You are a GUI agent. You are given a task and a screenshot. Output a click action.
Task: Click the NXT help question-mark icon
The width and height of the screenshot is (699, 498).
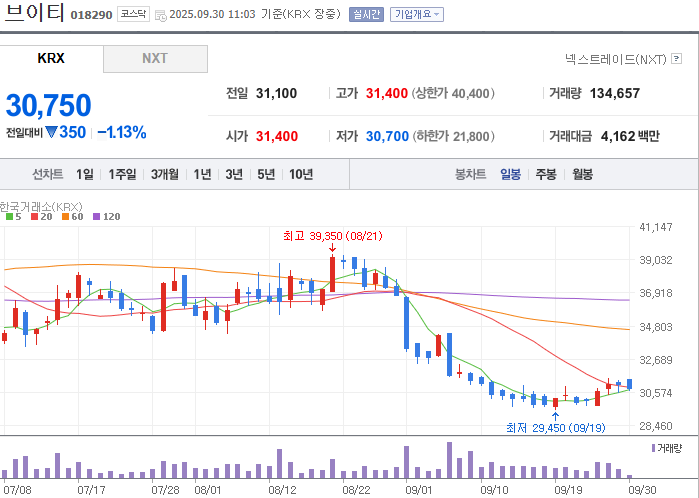(676, 58)
